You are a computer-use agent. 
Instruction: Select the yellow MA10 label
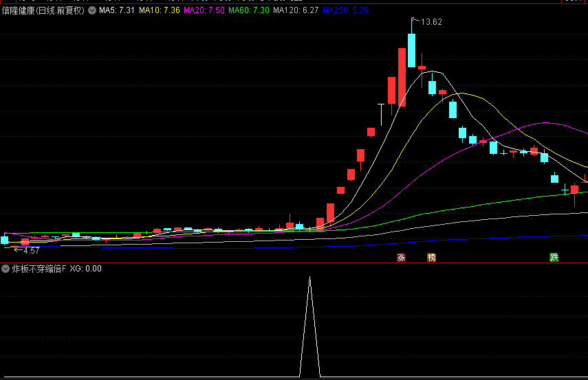click(159, 11)
